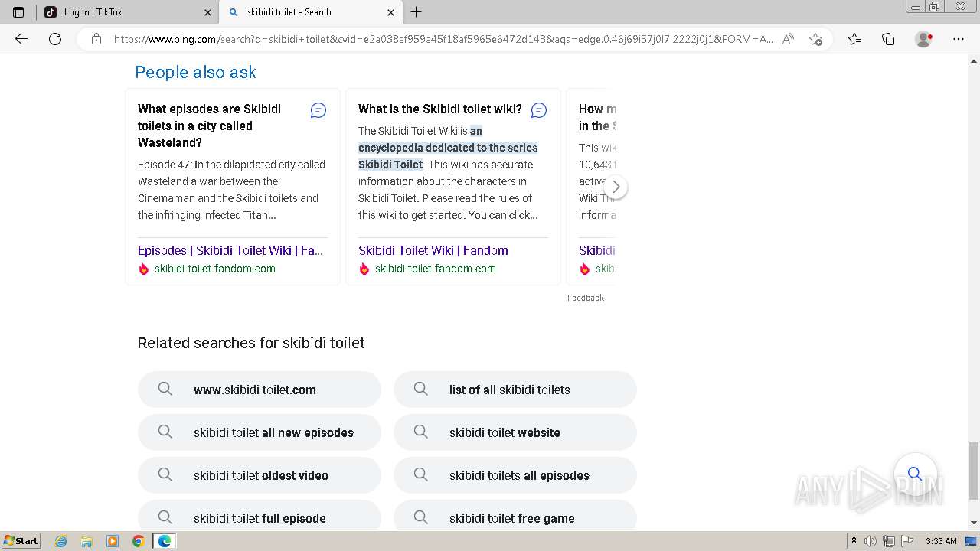Select Microsoft Edge taskbar button
Viewport: 980px width, 551px height.
pos(164,541)
